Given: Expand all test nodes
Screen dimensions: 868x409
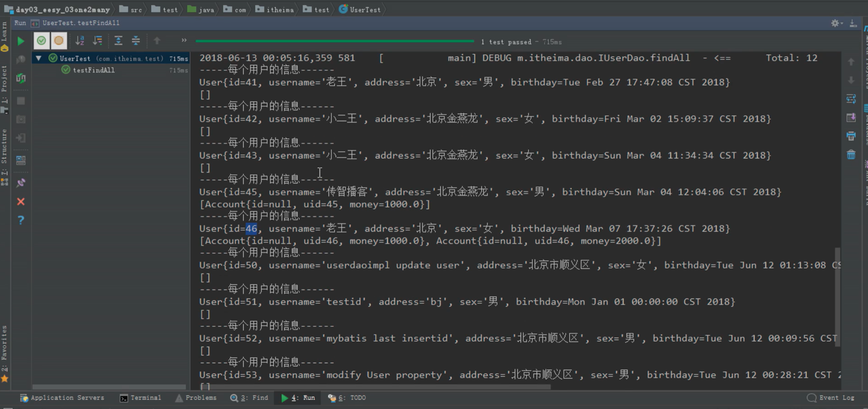Looking at the screenshot, I should (118, 40).
